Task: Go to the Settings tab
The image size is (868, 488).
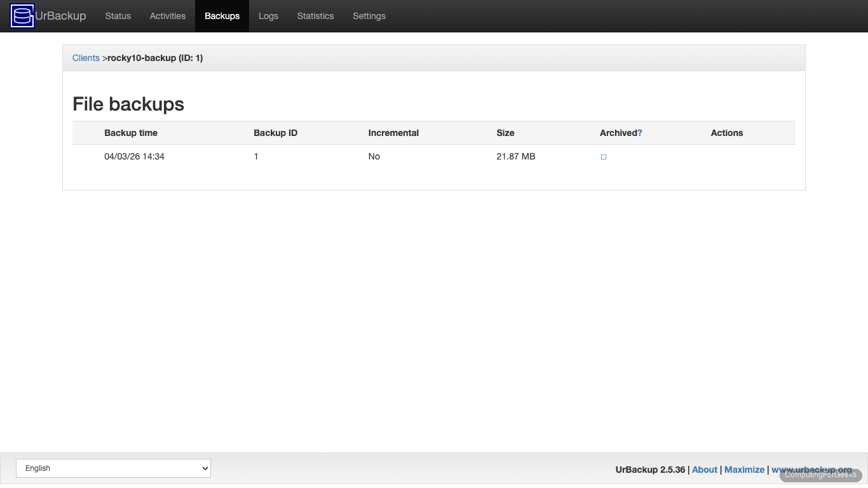Action: [369, 16]
